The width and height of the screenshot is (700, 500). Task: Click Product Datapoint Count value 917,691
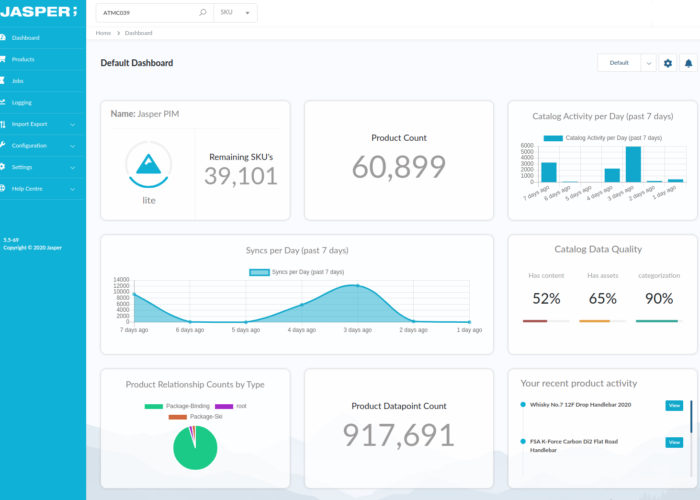[399, 435]
